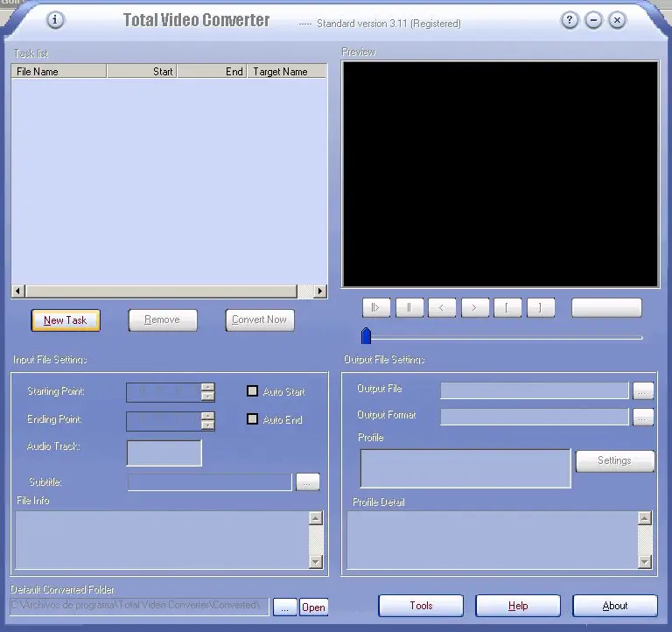
Task: Open the Tools menu button
Action: (x=421, y=606)
